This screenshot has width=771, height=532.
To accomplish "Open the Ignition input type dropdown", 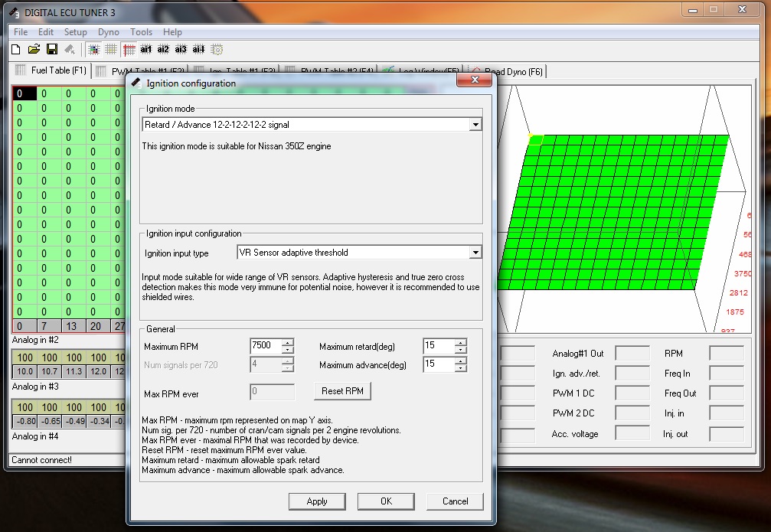I will pos(475,253).
